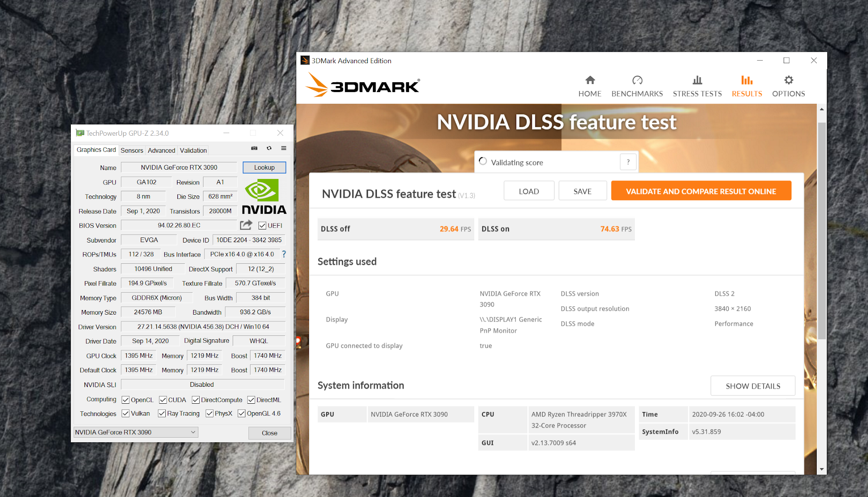Click the GPU-Z Close button
Viewport: 868px width, 497px height.
pos(270,433)
